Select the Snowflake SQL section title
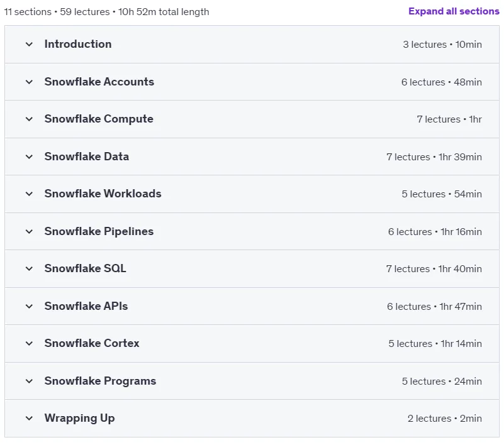This screenshot has width=504, height=445. coord(85,268)
